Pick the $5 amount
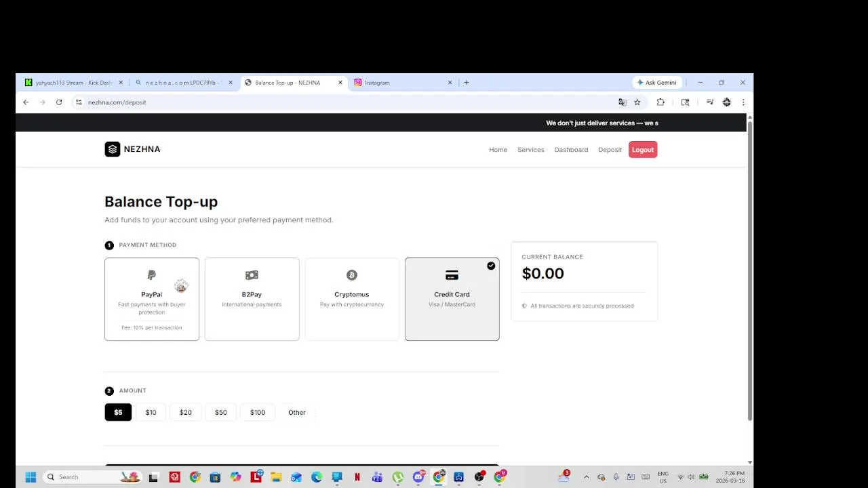This screenshot has height=488, width=868. [x=118, y=412]
